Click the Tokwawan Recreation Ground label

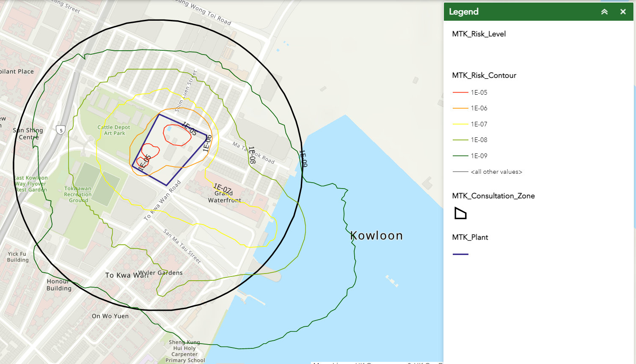pyautogui.click(x=78, y=194)
